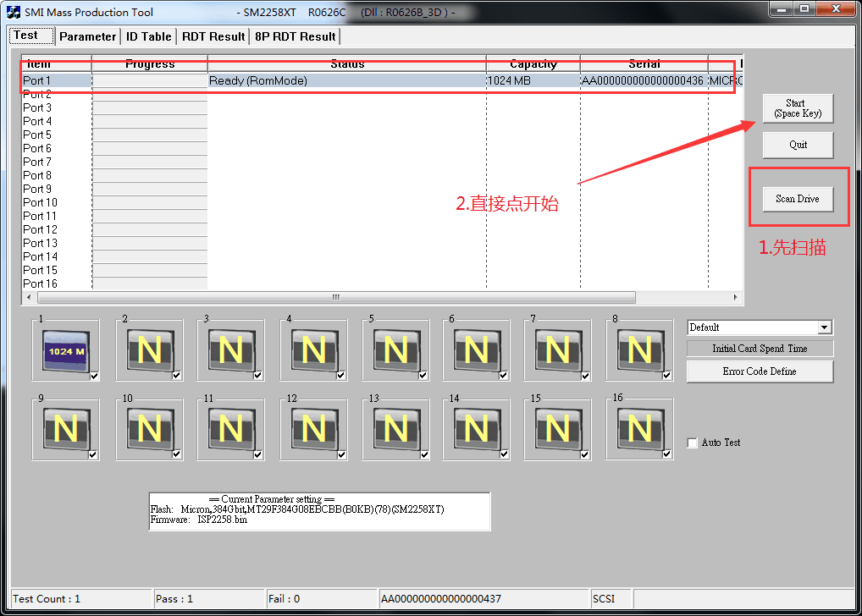Open the RDT Result tab
Screen dimensions: 862x616
click(x=213, y=36)
